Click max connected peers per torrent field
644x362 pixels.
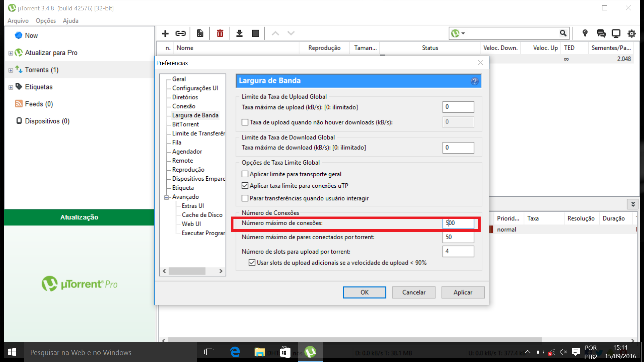[x=458, y=237]
